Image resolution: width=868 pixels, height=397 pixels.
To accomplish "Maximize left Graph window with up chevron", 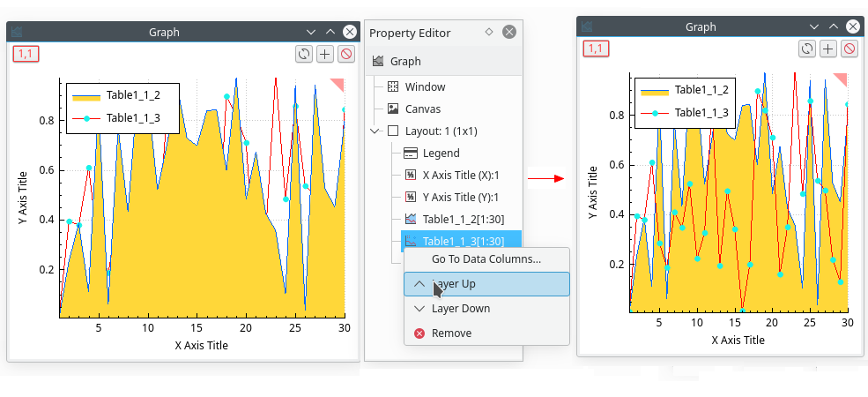I will 330,32.
